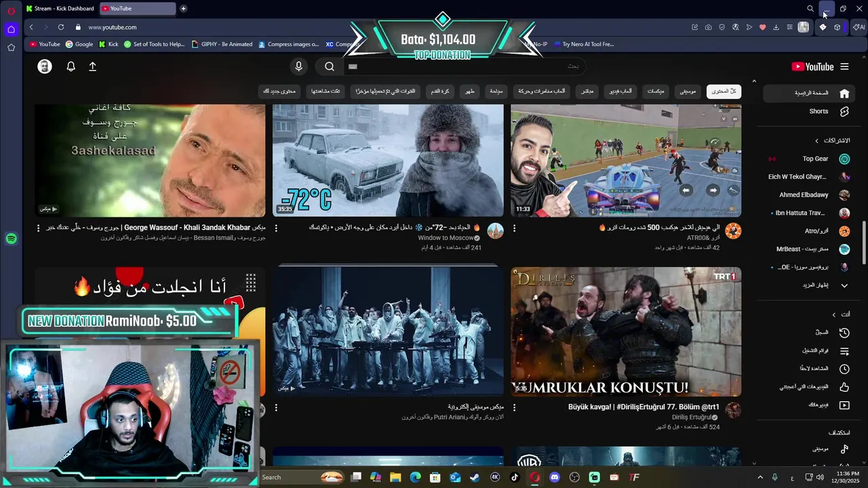Click the taskbar microphone tray icon

774,477
